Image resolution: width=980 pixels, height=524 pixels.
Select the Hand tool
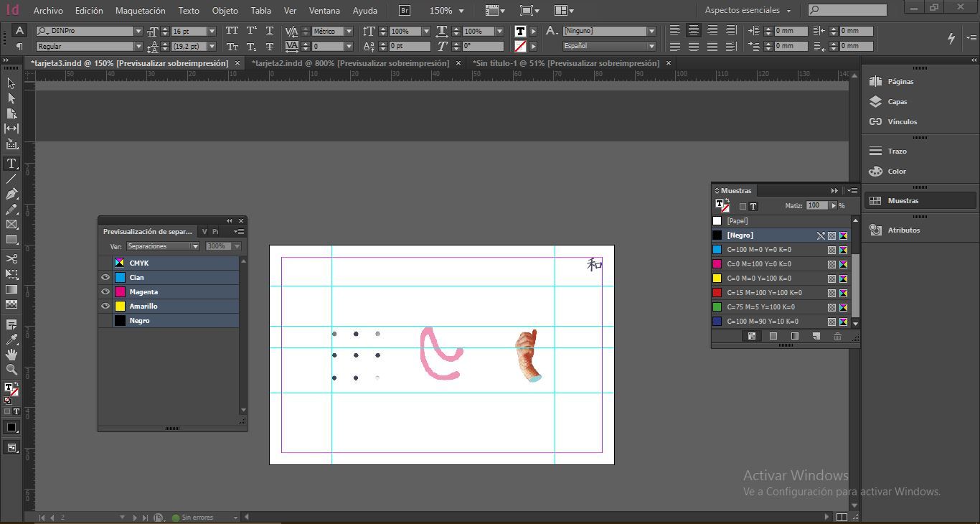11,355
